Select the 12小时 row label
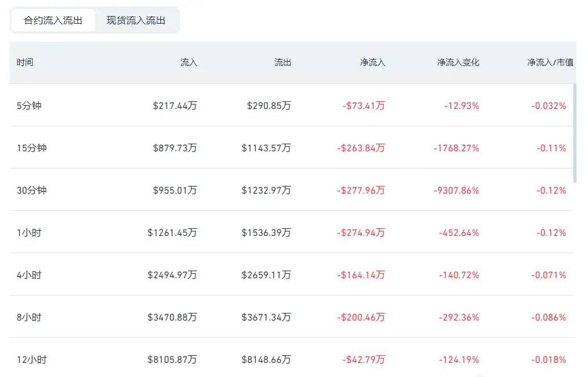The width and height of the screenshot is (588, 377). coord(31,360)
